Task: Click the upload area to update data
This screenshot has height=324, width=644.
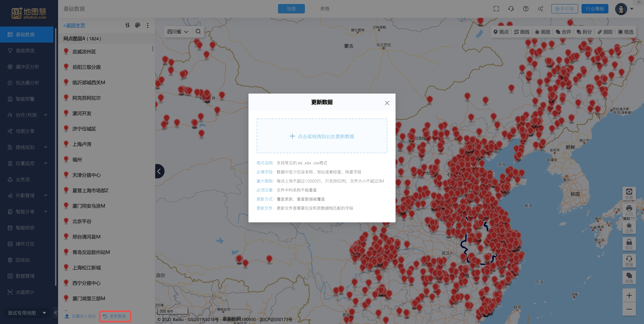Action: 322,136
